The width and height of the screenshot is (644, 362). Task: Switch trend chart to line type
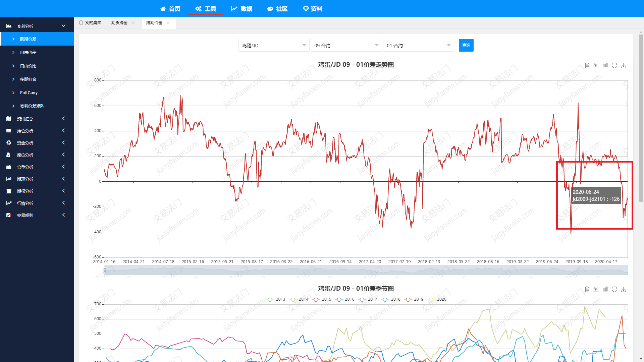(x=596, y=65)
